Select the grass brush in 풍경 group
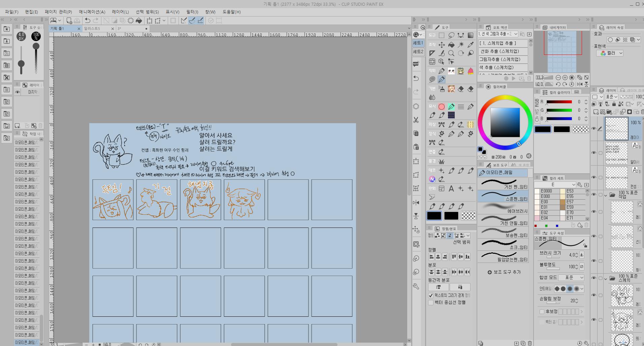Viewport: 644px width, 346px height. (x=442, y=162)
